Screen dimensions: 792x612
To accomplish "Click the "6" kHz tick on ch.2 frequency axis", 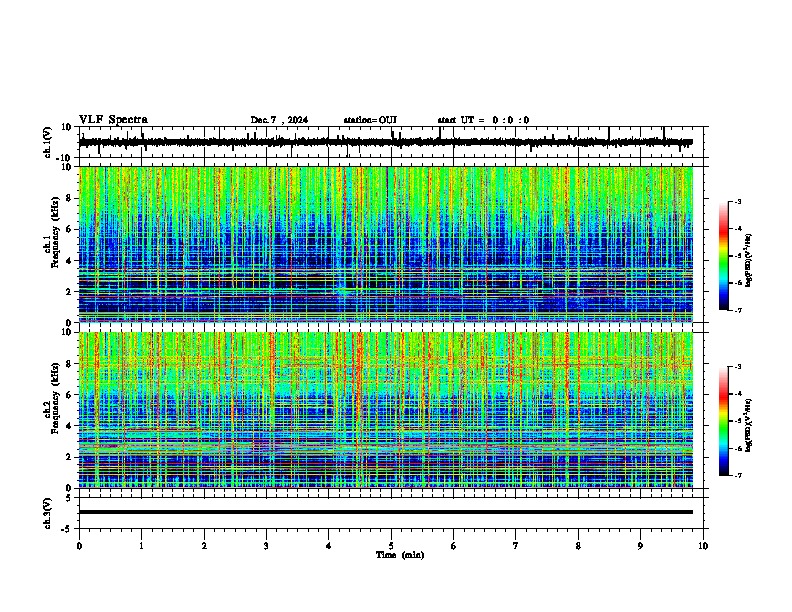I will point(69,395).
